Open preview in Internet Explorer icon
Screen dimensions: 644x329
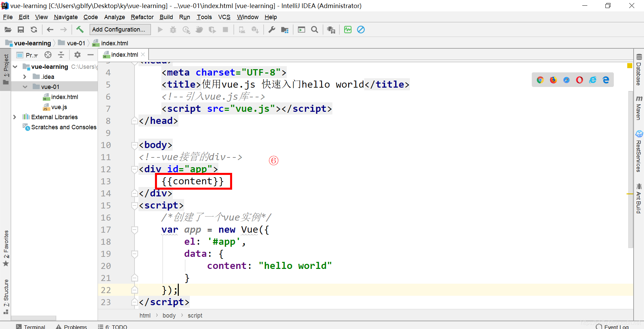point(593,80)
